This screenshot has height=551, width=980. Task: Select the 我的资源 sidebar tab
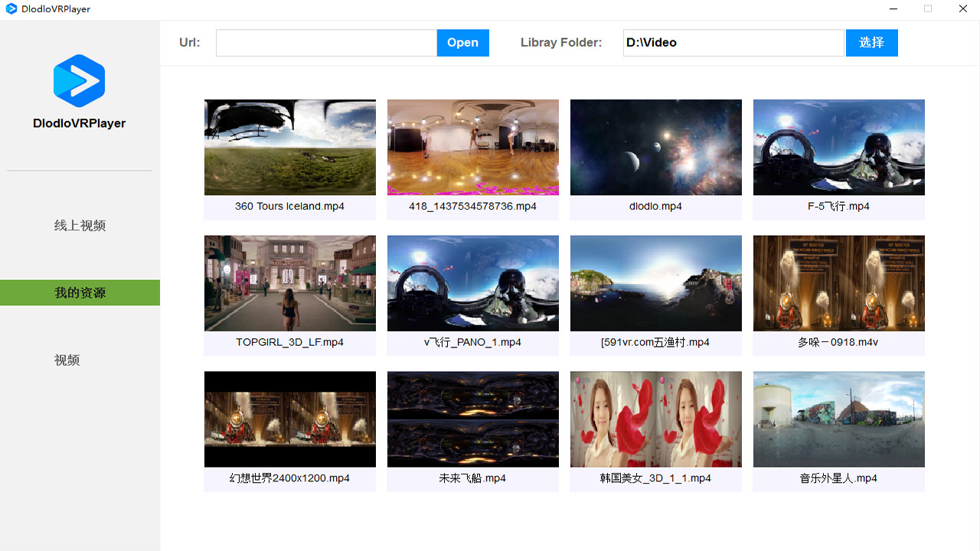pos(80,292)
